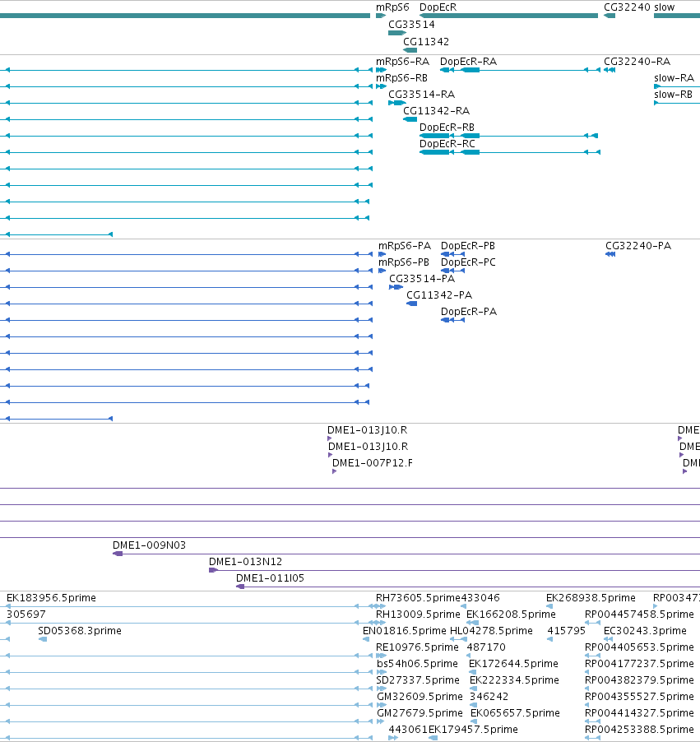Select the DopEcR gene feature
Image resolution: width=700 pixels, height=742 pixels.
pos(509,16)
